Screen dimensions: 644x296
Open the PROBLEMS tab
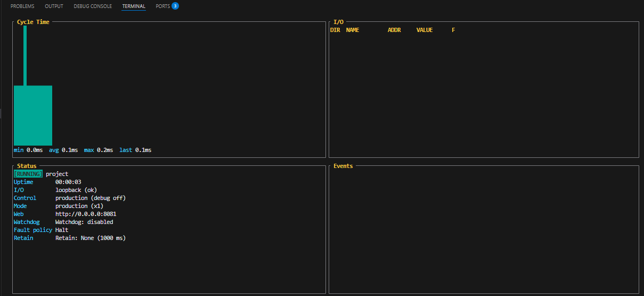pos(22,6)
